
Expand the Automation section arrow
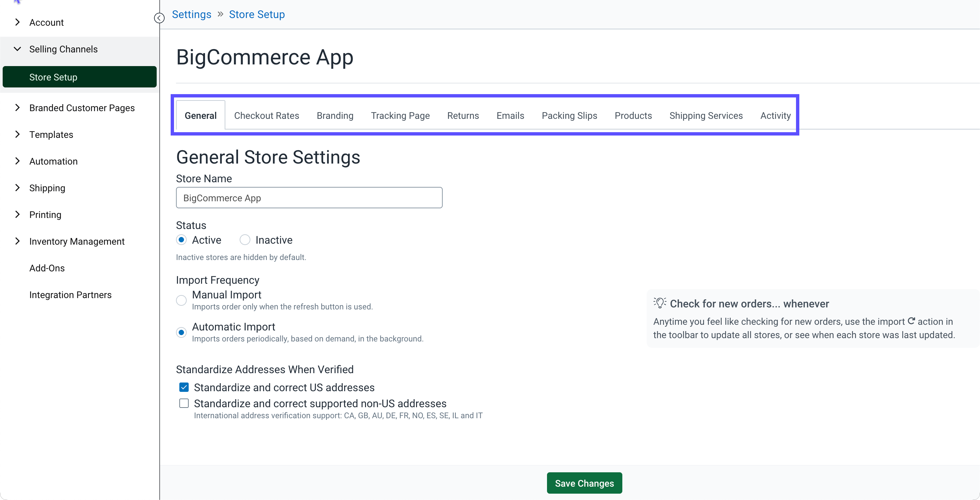(x=17, y=161)
